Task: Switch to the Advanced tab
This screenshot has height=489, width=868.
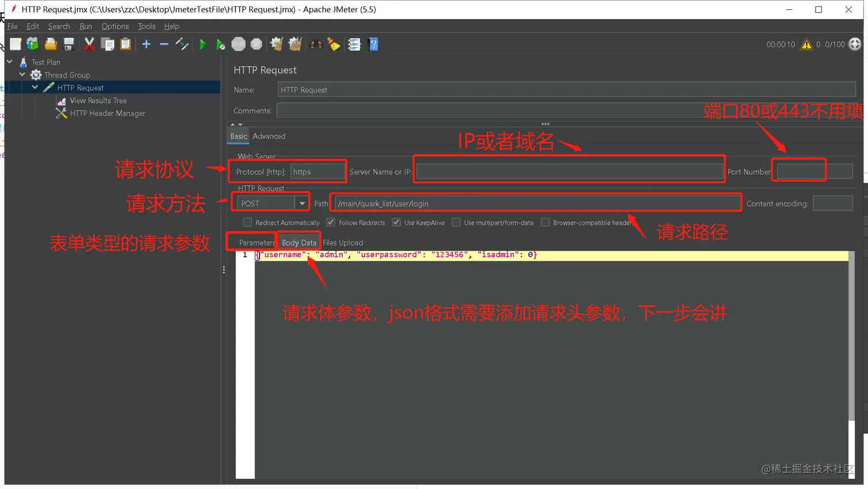Action: (269, 136)
